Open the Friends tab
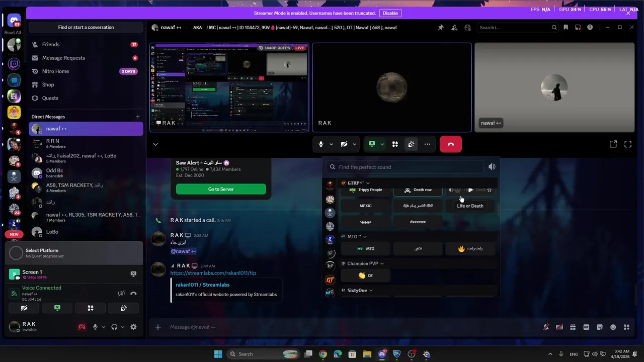 [86, 45]
